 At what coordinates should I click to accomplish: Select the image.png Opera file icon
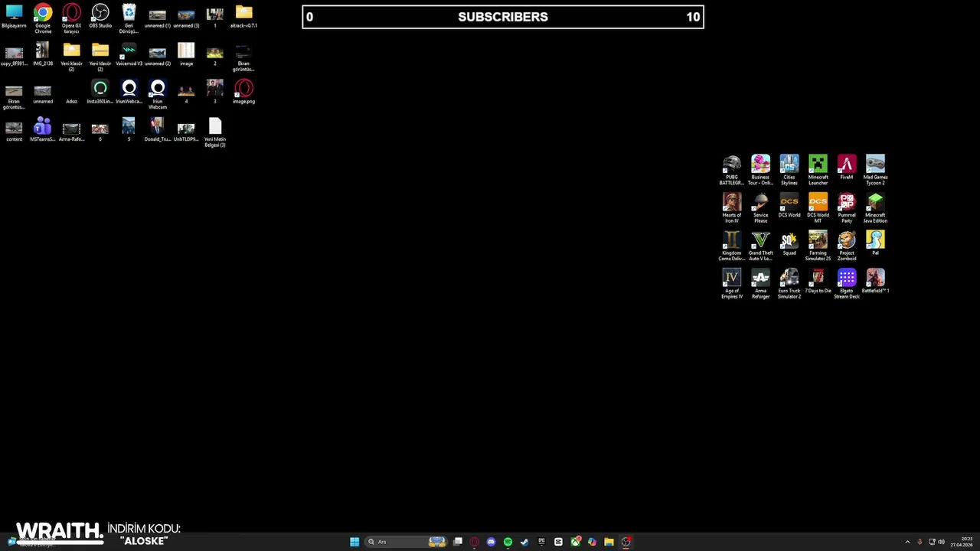pos(243,93)
